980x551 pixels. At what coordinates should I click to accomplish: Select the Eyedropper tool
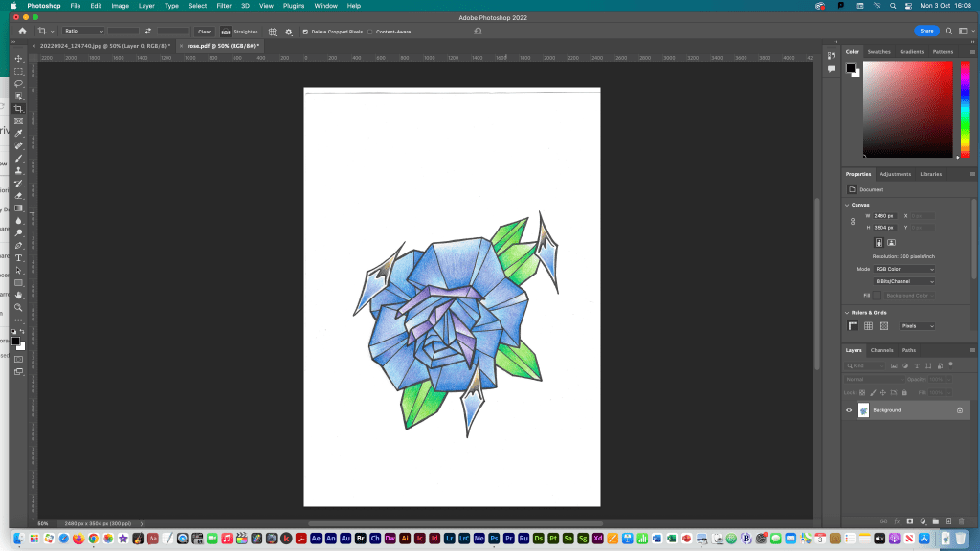click(x=18, y=134)
